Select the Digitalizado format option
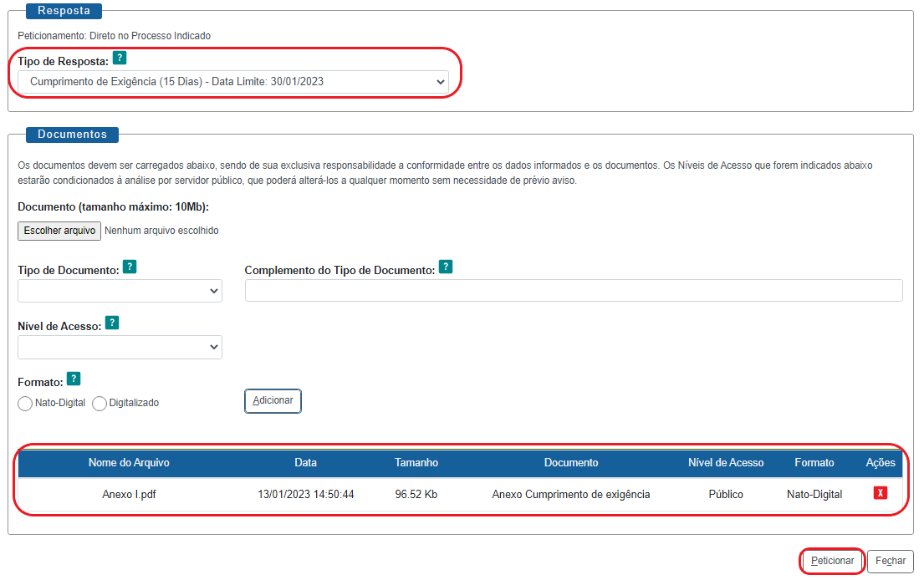Image resolution: width=924 pixels, height=580 pixels. coord(99,404)
